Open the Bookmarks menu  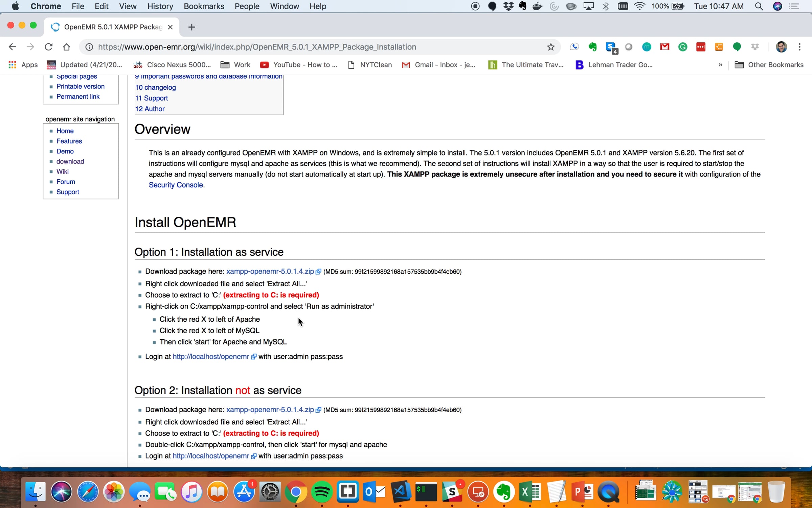(204, 6)
